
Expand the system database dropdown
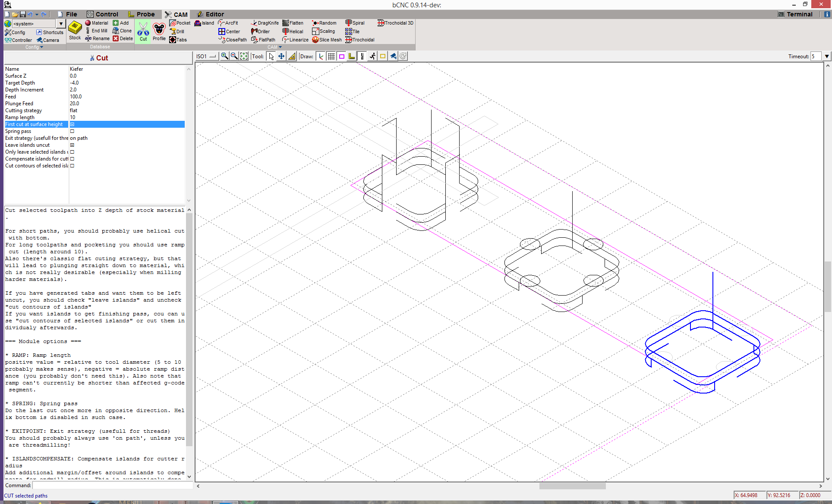61,24
